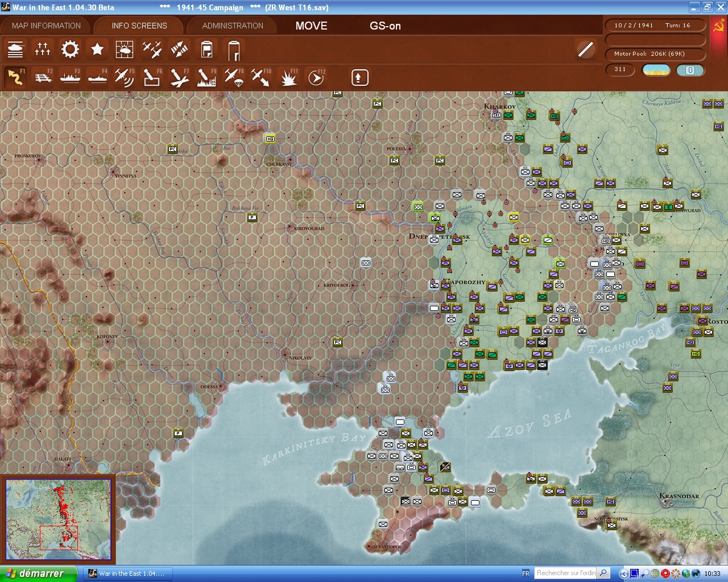Select F7 bomb airfield mode
The width and height of the screenshot is (728, 582).
coord(179,77)
